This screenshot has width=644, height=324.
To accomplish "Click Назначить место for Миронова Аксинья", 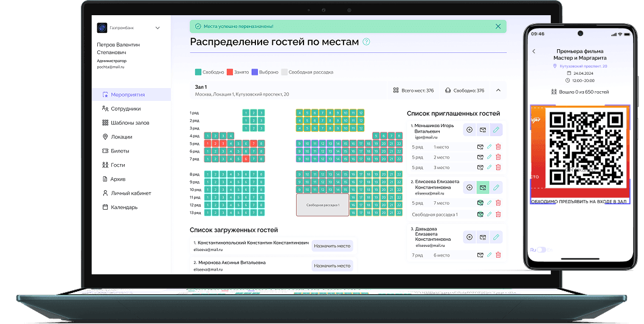I will point(332,266).
